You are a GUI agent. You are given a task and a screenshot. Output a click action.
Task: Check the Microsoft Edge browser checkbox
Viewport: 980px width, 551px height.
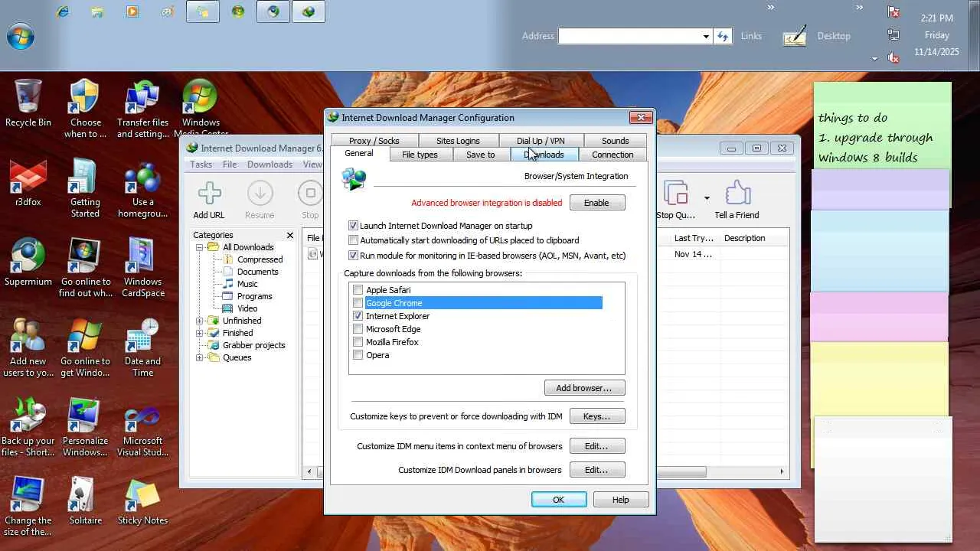click(x=358, y=329)
